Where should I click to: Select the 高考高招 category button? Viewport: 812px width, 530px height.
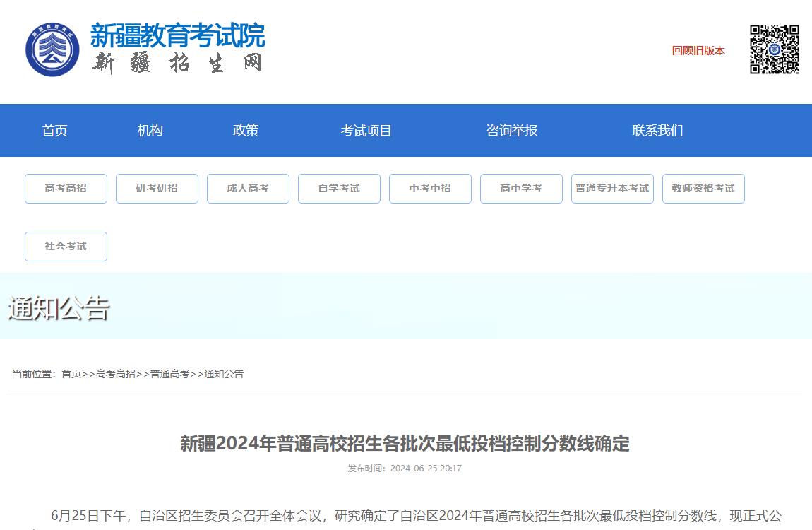66,188
